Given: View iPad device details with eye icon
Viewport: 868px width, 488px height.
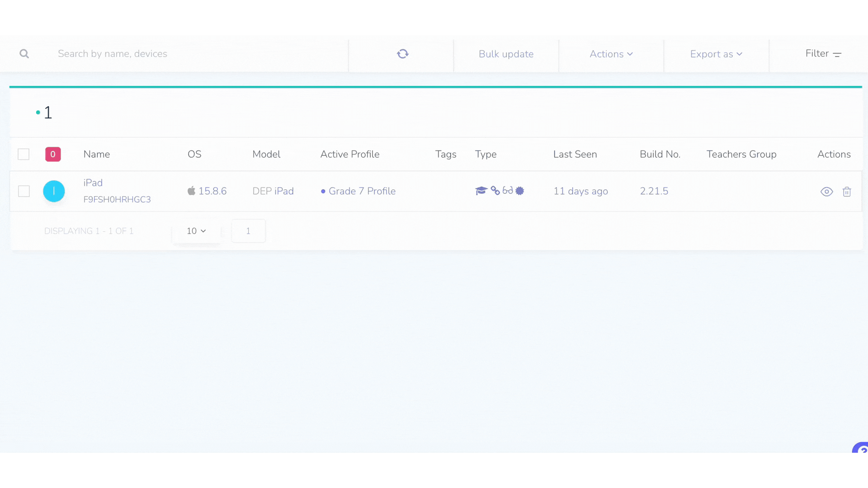Looking at the screenshot, I should 826,192.
